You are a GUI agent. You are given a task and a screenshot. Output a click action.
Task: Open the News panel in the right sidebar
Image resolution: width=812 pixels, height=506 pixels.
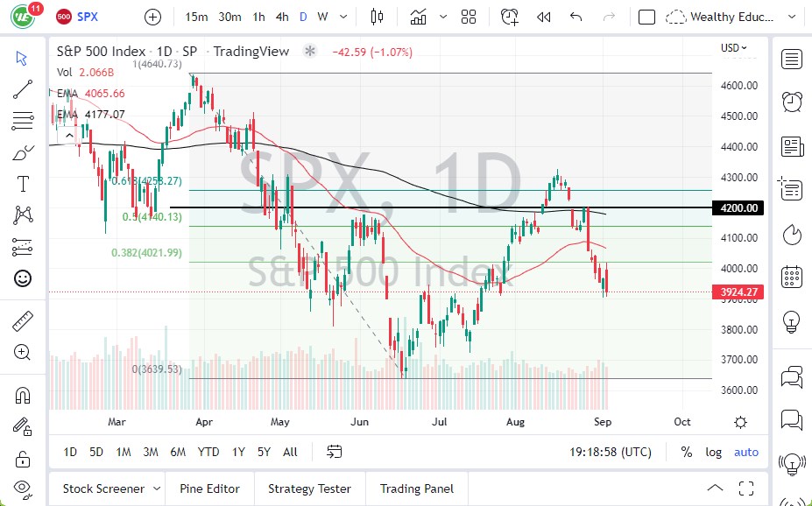click(x=791, y=146)
